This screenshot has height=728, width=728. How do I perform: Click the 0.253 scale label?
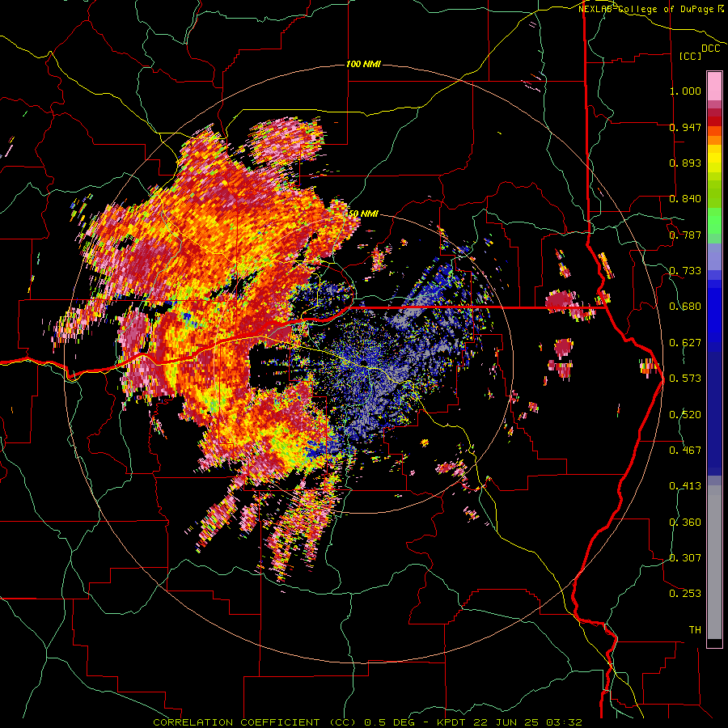click(x=685, y=594)
